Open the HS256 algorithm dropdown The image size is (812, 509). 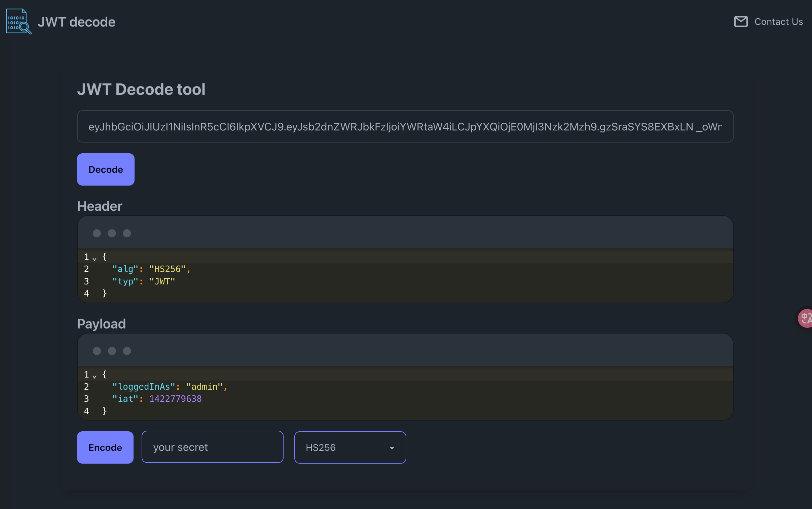point(350,447)
